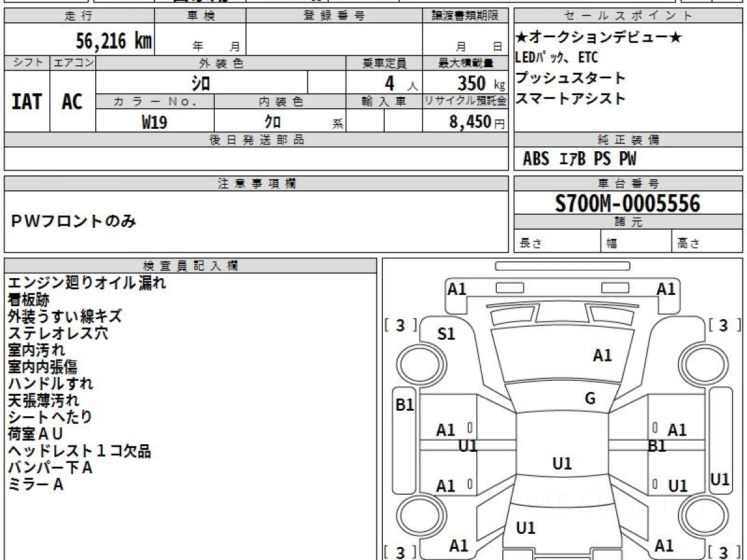
Task: Select the ★オークションデビュー★ line
Action: [599, 38]
